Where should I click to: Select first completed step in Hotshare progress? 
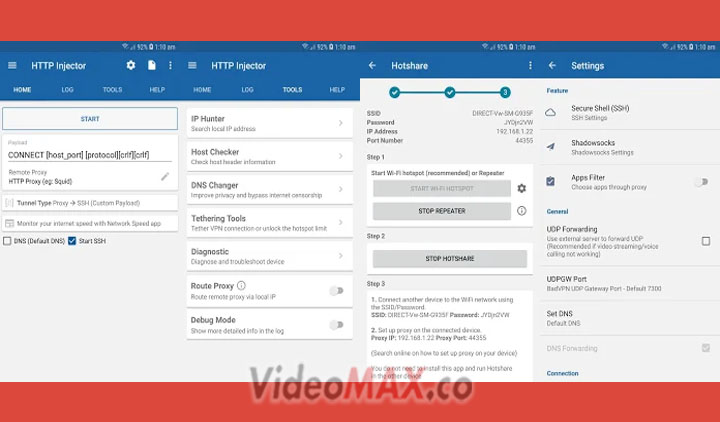pos(394,92)
